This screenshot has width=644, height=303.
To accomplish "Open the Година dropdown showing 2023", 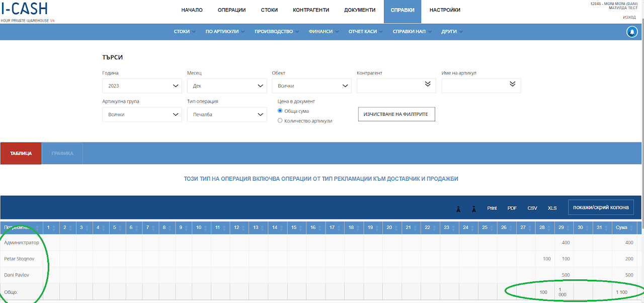I will (142, 86).
